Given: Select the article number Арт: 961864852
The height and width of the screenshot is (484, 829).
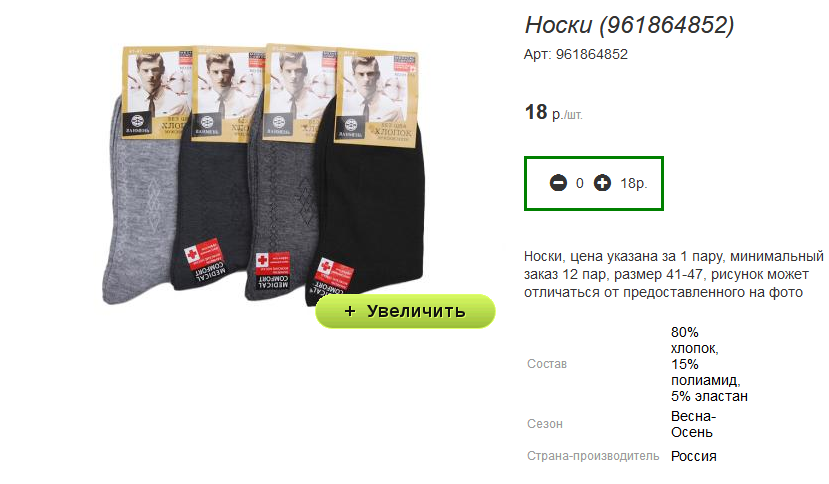Looking at the screenshot, I should [x=576, y=54].
